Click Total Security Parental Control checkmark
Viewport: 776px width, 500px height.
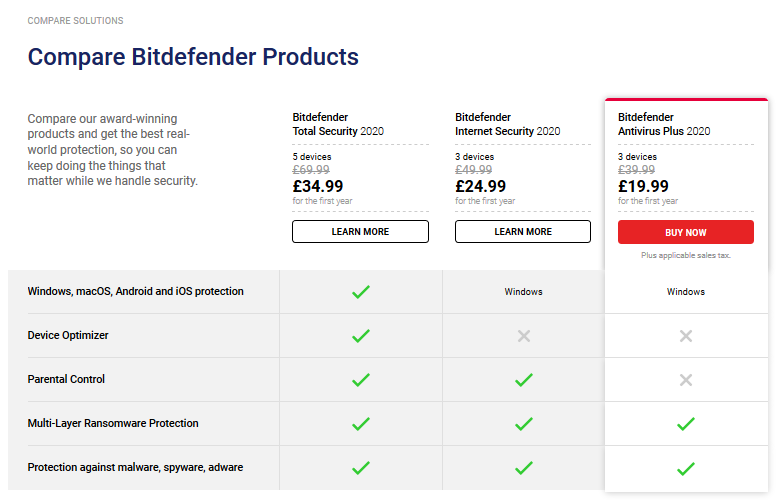[361, 380]
